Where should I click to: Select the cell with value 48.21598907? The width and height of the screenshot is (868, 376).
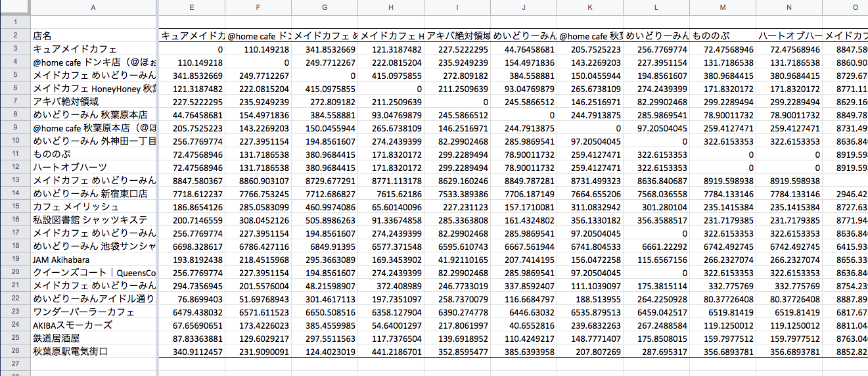[x=324, y=285]
